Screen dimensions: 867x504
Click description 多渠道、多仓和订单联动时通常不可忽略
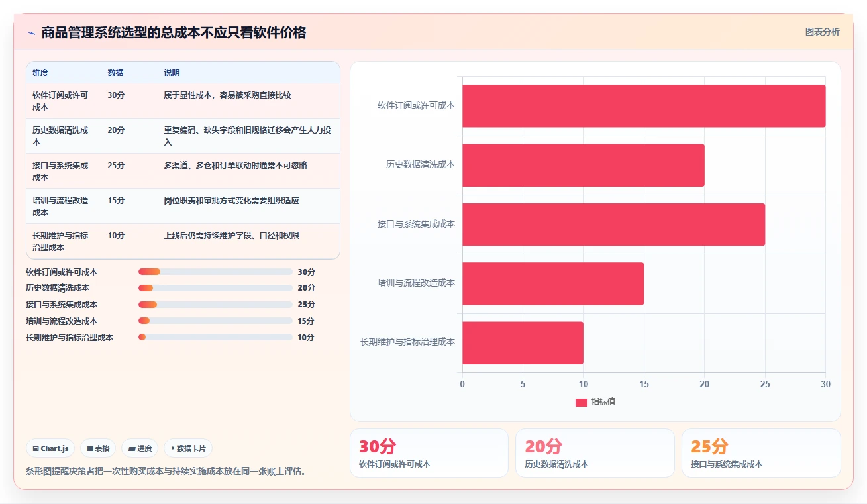[x=235, y=166]
